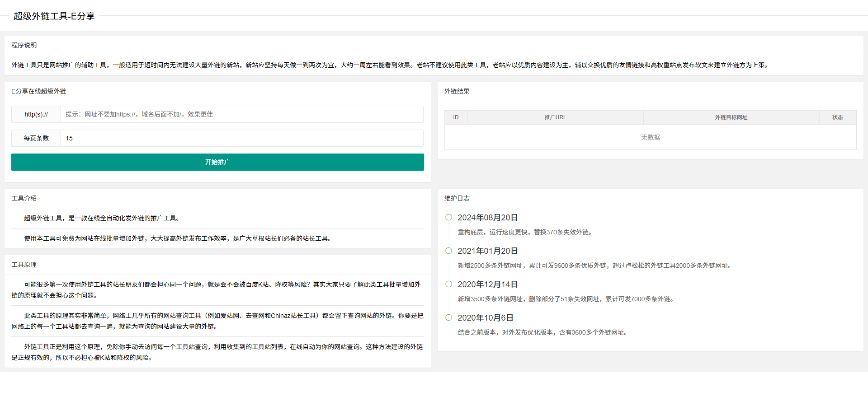Click the 无数据 empty table area
This screenshot has height=415, width=868.
pyautogui.click(x=650, y=137)
